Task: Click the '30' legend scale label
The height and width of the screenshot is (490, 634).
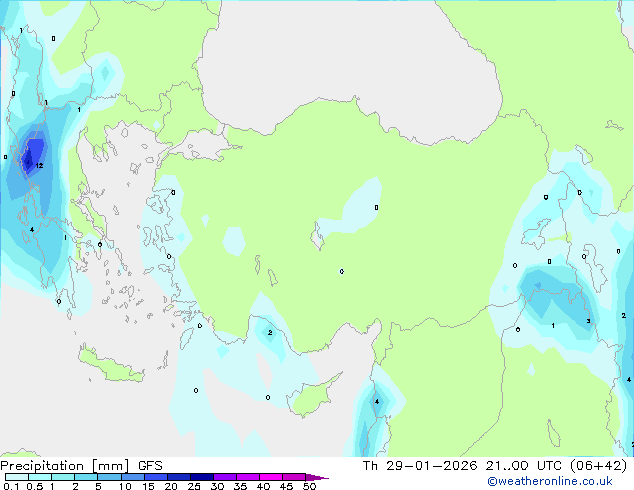Action: tap(217, 486)
